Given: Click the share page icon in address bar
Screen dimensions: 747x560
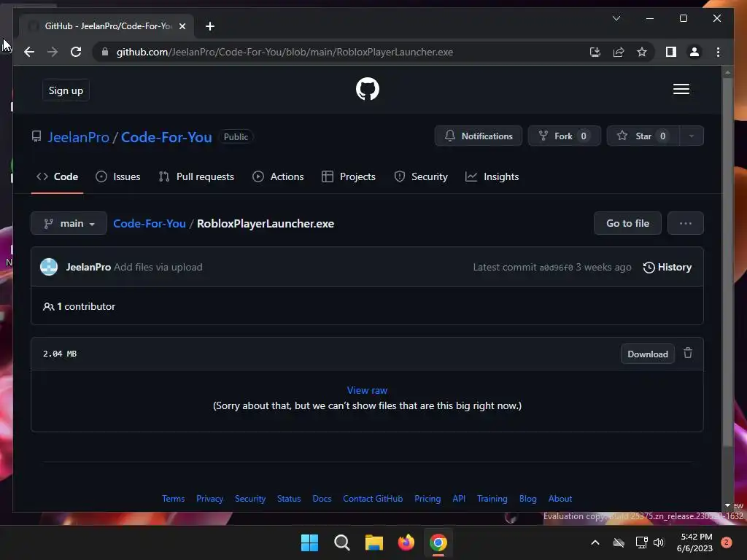Looking at the screenshot, I should [x=619, y=52].
